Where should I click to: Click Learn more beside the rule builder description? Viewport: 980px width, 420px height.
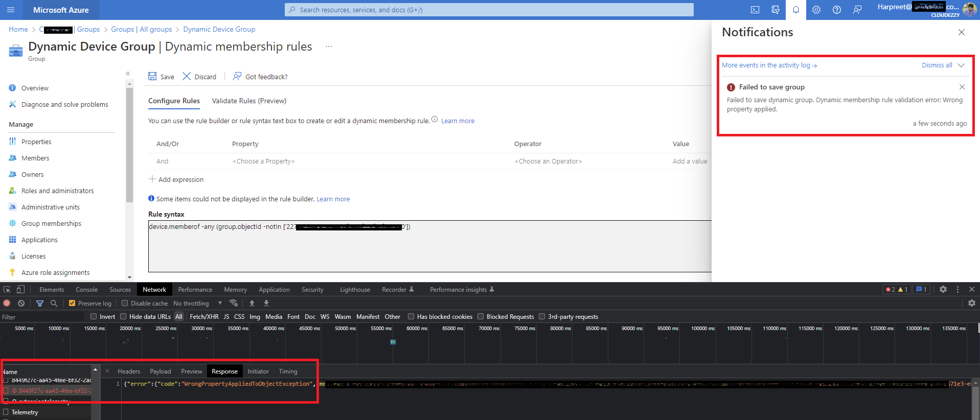click(458, 121)
